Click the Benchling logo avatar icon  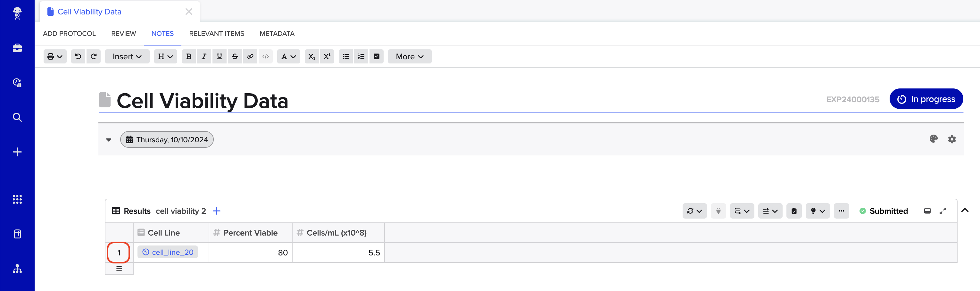[x=17, y=13]
